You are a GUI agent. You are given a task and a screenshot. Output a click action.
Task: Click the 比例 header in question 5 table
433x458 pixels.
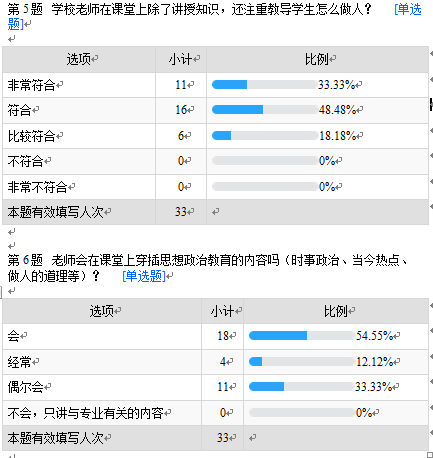tap(317, 59)
